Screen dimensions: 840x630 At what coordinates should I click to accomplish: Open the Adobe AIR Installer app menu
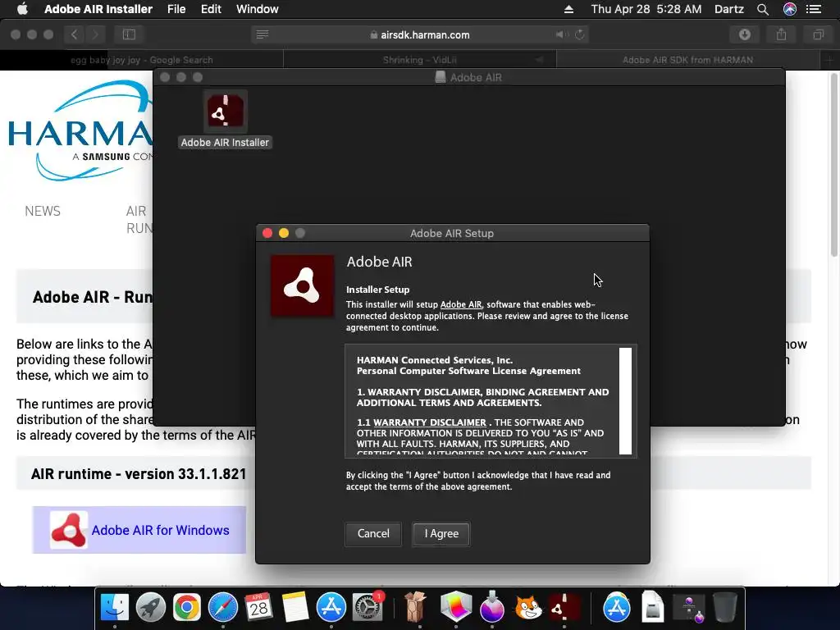98,9
